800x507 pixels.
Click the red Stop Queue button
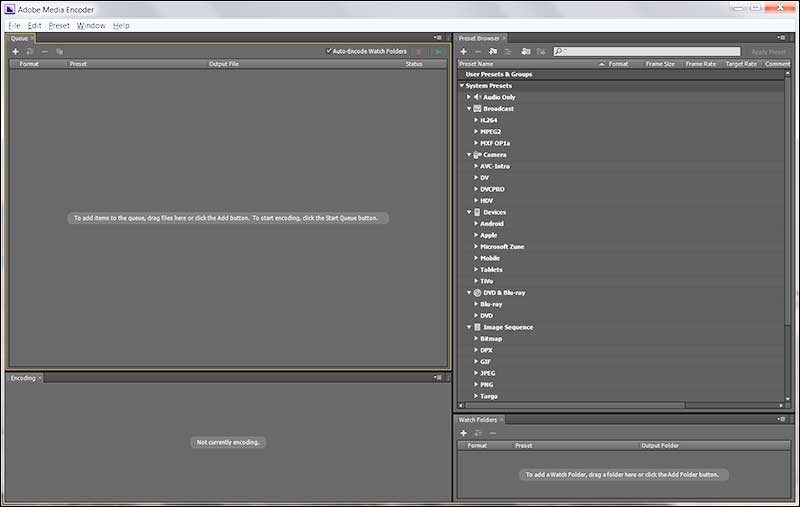[419, 52]
